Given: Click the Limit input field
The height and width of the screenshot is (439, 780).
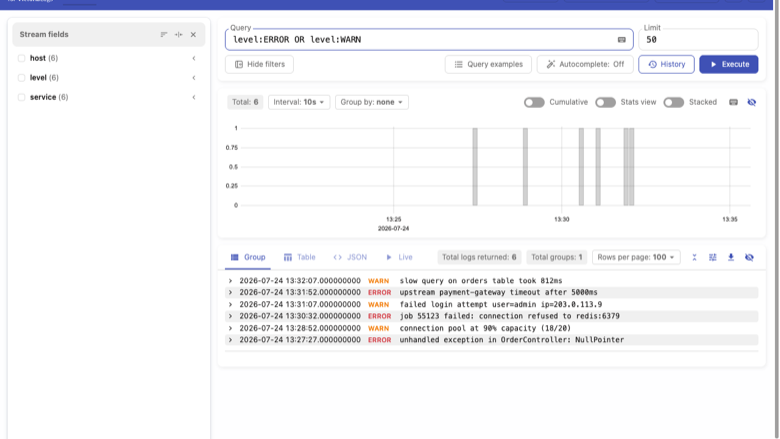Looking at the screenshot, I should [698, 40].
